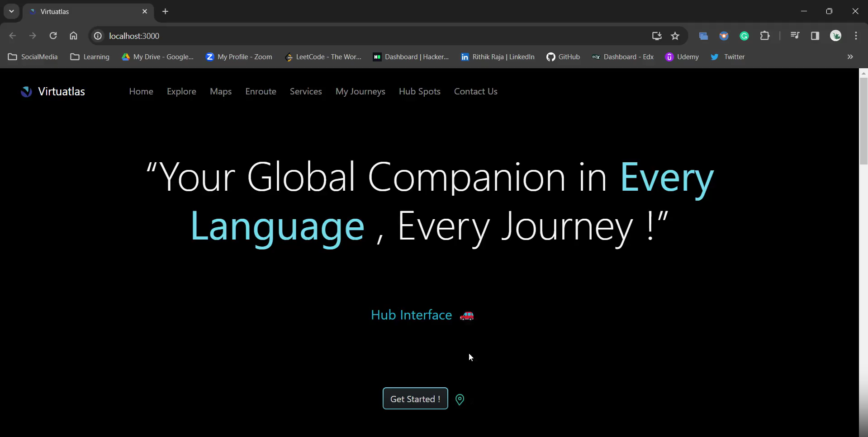Expand the tab search dropdown arrow
Viewport: 868px width, 437px height.
[x=11, y=11]
